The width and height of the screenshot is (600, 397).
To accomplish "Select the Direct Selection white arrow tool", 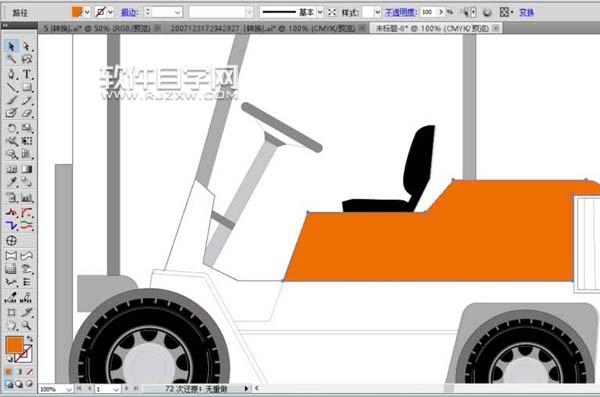I will pos(26,46).
